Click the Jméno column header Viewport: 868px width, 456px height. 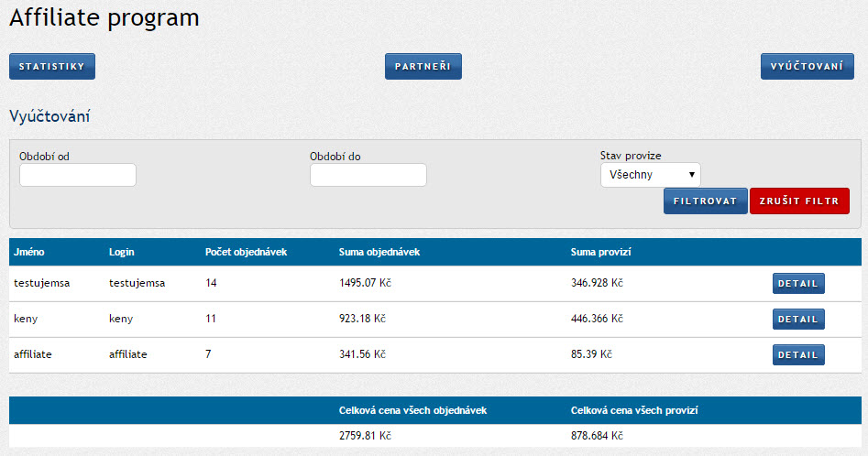[x=29, y=252]
